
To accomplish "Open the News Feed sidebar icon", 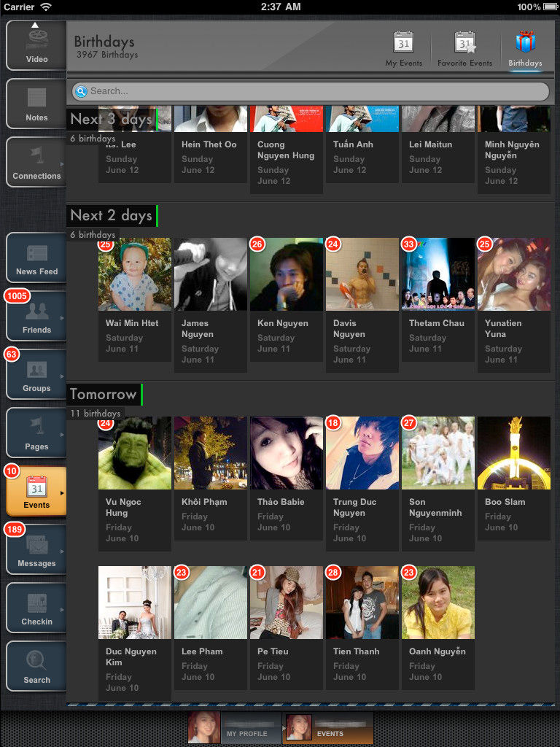I will [x=36, y=258].
